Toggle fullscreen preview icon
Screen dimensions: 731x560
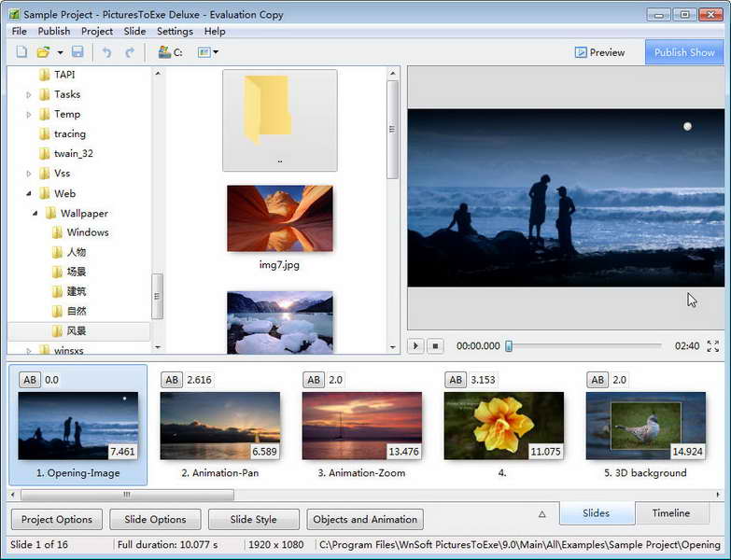(713, 345)
